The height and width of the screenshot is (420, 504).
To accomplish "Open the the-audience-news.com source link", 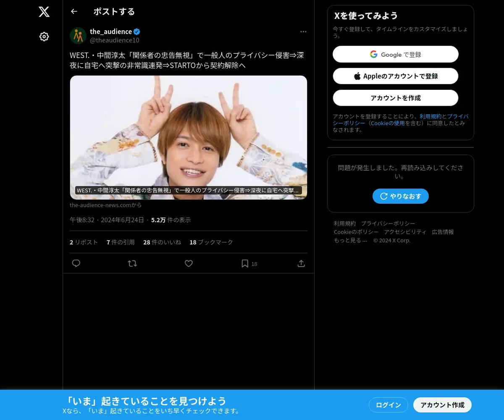I will [106, 205].
